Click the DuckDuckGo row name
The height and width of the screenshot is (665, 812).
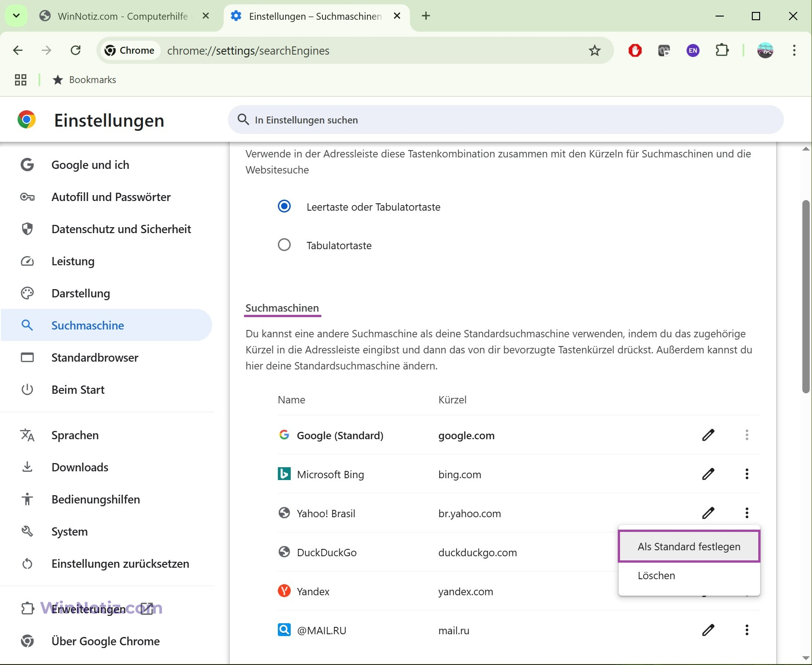(327, 553)
